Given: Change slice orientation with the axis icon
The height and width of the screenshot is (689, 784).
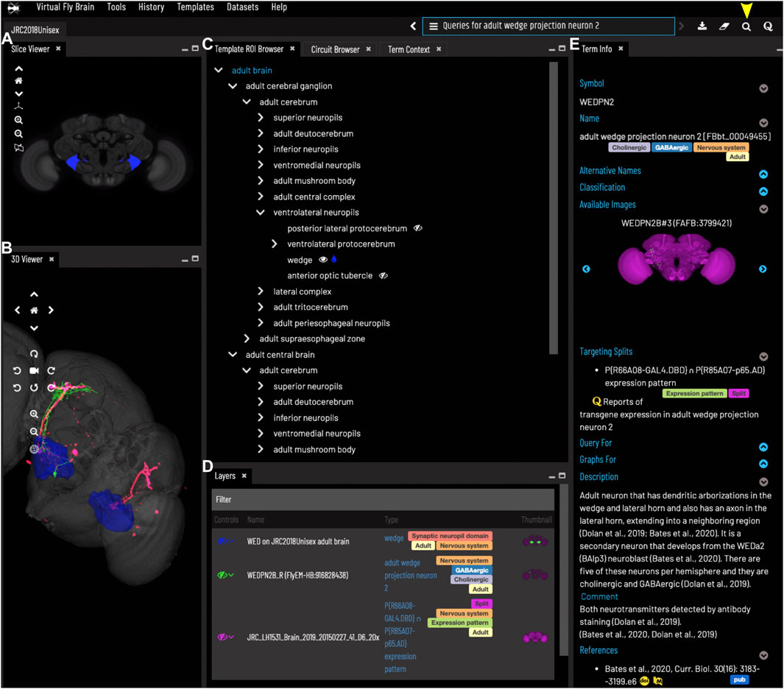Looking at the screenshot, I should click(18, 106).
